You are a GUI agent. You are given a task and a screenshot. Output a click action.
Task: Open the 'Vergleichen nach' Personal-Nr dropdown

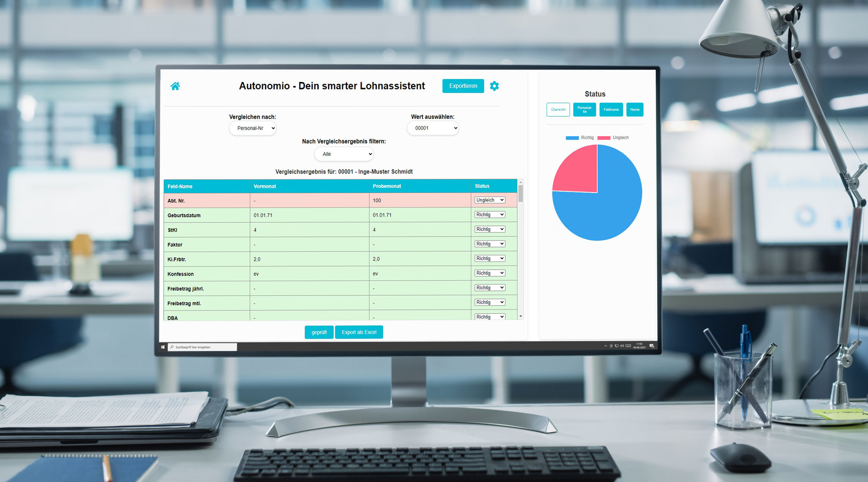(x=253, y=128)
